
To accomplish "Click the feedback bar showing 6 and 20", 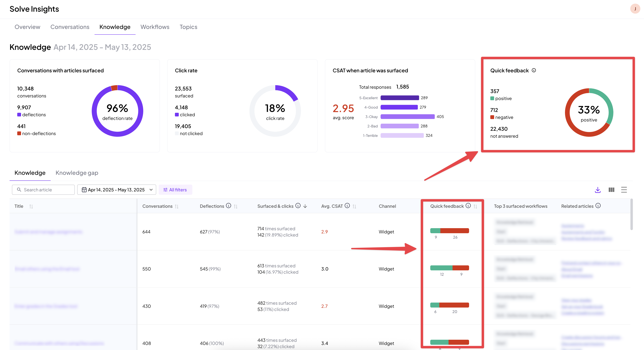I will pyautogui.click(x=450, y=305).
